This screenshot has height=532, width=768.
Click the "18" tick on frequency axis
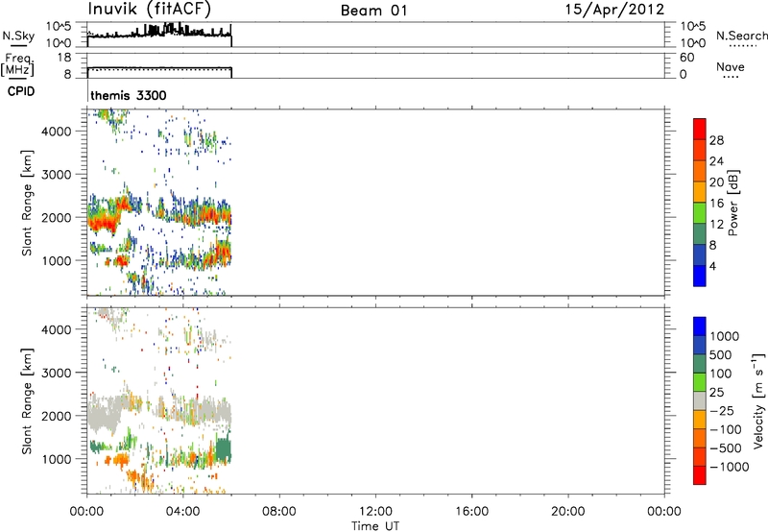[x=64, y=58]
